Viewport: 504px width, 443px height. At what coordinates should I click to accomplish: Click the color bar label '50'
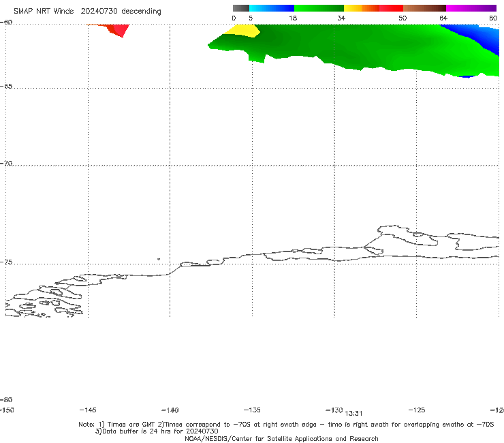pos(403,18)
